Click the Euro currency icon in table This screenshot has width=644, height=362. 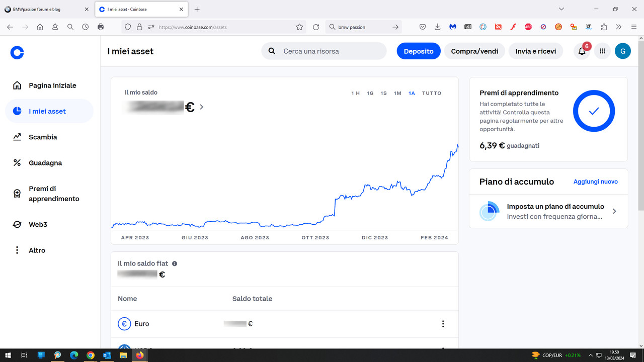[124, 324]
